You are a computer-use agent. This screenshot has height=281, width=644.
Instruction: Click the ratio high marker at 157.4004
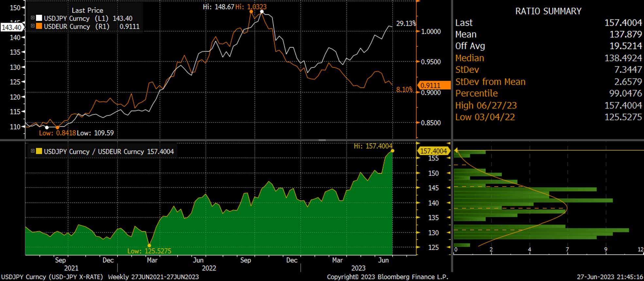coord(392,151)
